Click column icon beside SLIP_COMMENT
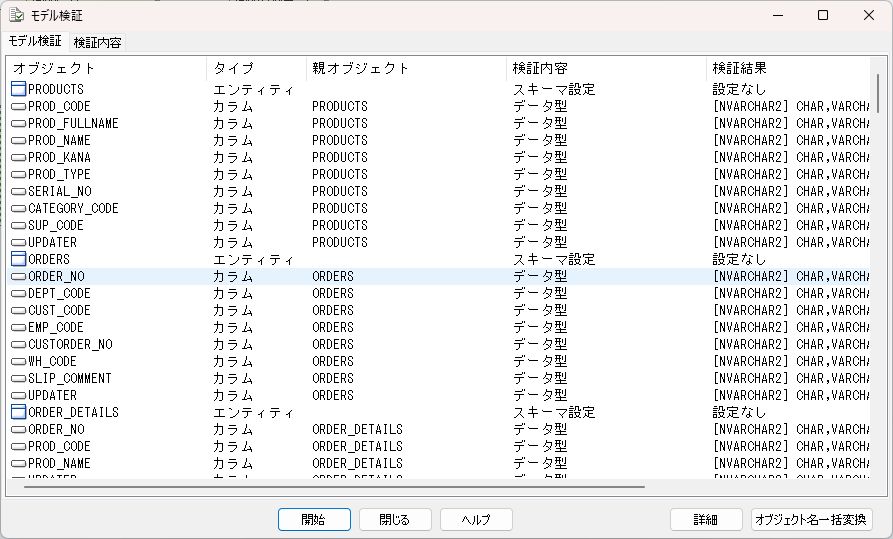The width and height of the screenshot is (893, 539). (19, 379)
